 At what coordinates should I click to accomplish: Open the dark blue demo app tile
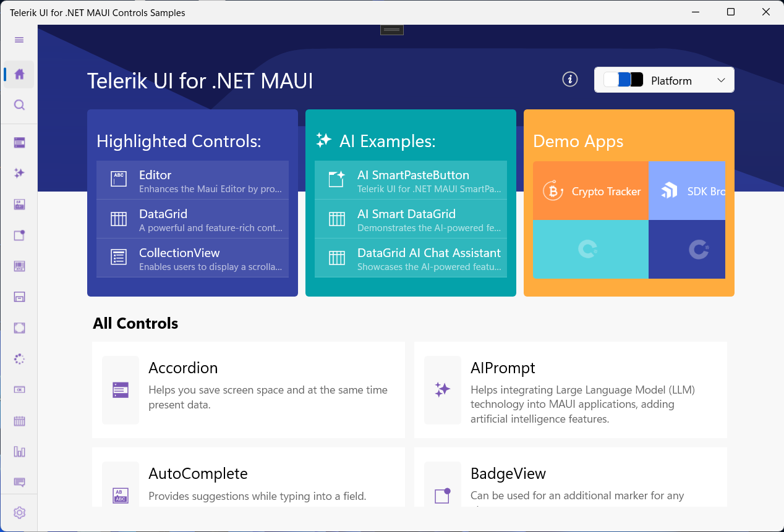tap(687, 249)
